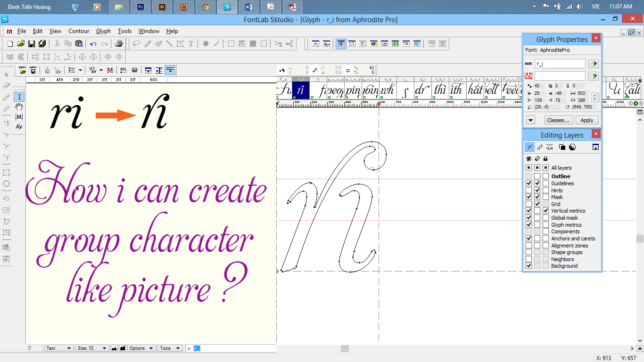Toggle RTL text direction

124,70
